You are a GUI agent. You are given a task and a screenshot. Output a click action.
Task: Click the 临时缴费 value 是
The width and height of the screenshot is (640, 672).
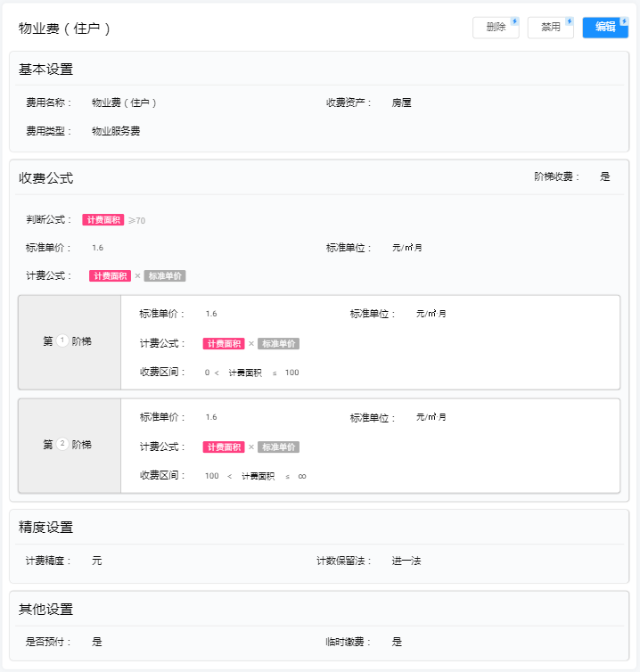click(x=398, y=642)
